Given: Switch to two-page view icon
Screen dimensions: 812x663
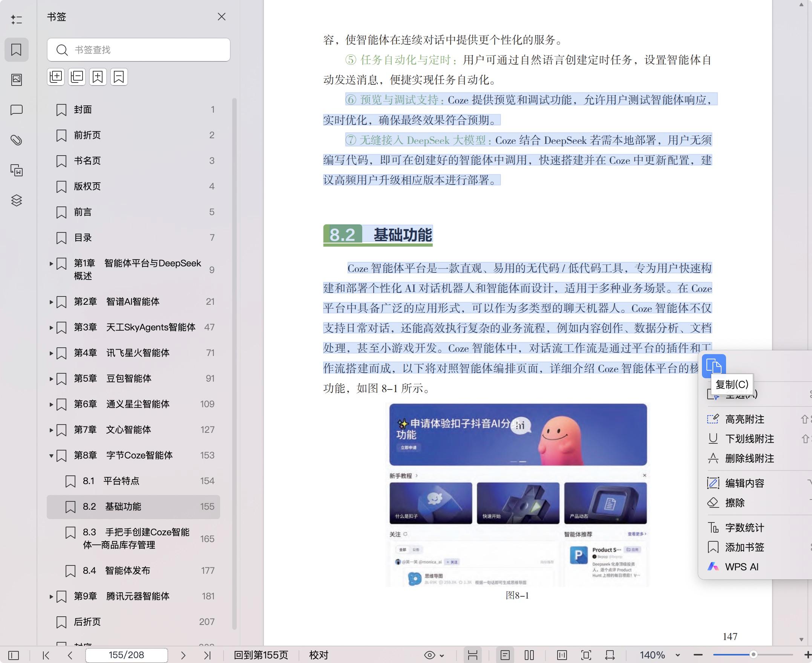Looking at the screenshot, I should [x=529, y=655].
